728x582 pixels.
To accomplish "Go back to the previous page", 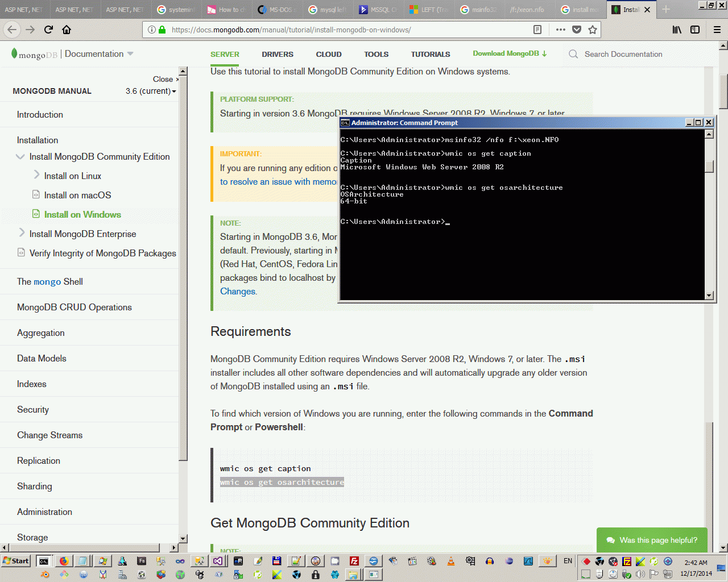I will (x=13, y=30).
